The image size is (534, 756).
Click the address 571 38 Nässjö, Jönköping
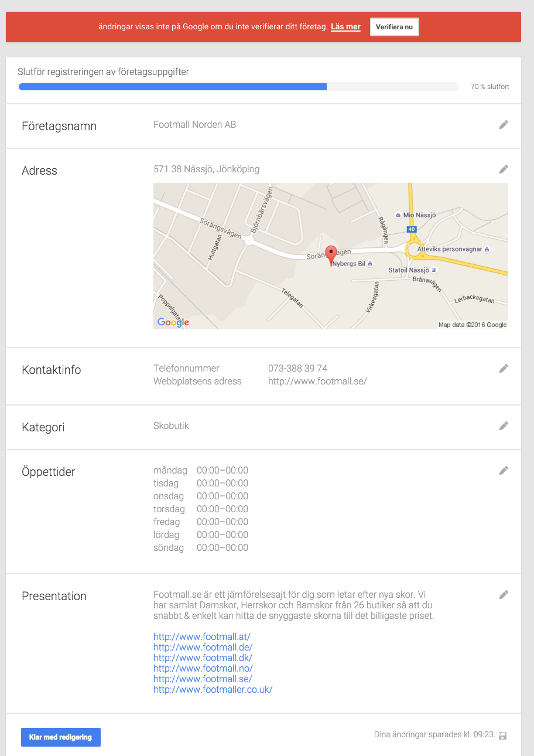(207, 169)
